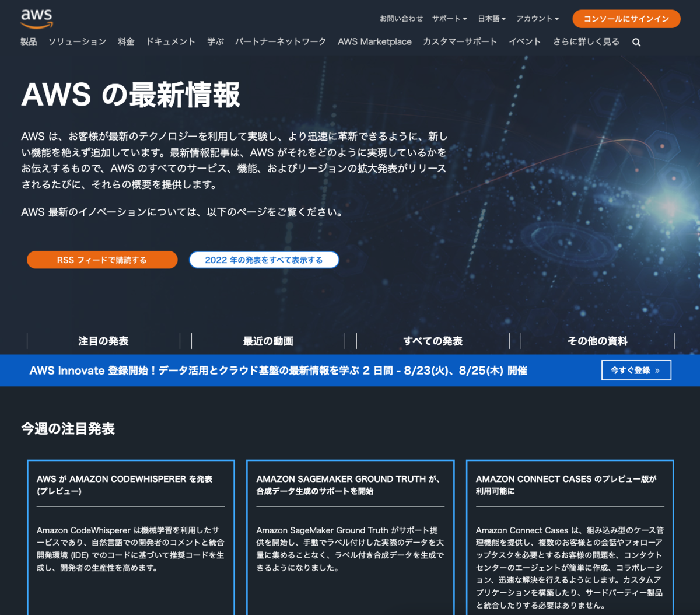
Task: Click AWS 最新のイノベーション paragraph line
Action: [x=183, y=212]
